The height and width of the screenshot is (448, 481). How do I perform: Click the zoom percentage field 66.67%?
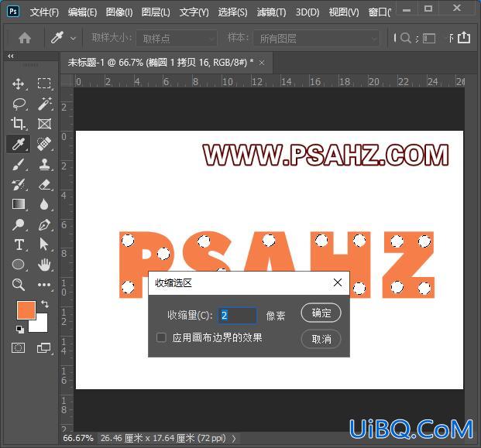click(78, 438)
